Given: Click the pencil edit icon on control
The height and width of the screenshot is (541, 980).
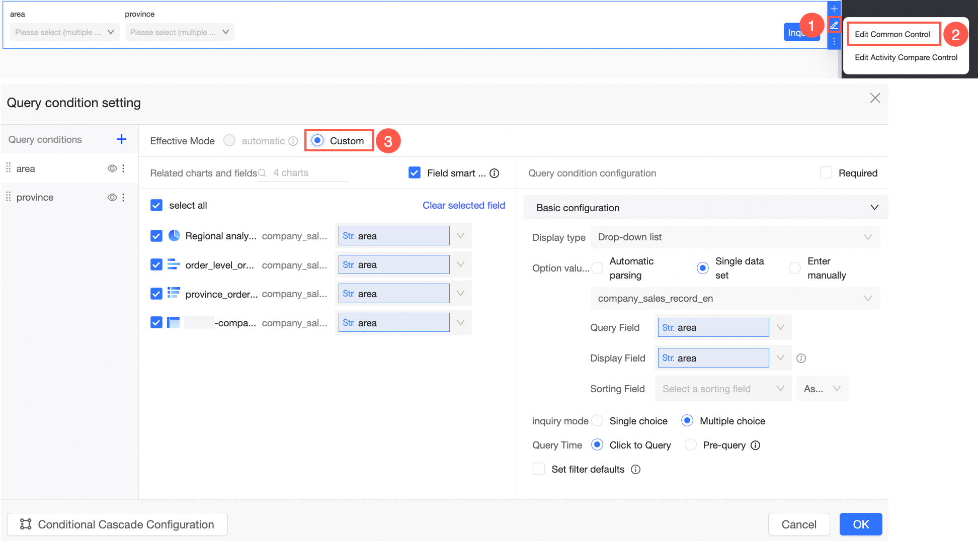Looking at the screenshot, I should coord(834,25).
